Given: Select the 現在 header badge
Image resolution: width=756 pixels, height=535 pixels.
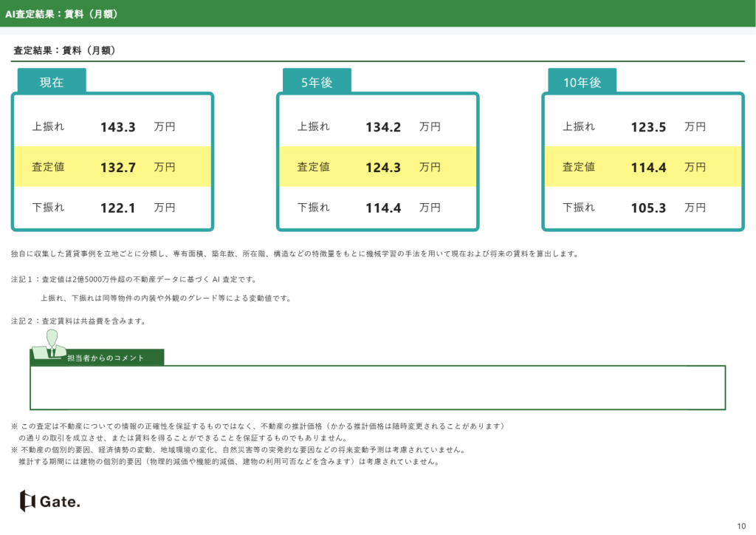Looking at the screenshot, I should pos(52,81).
